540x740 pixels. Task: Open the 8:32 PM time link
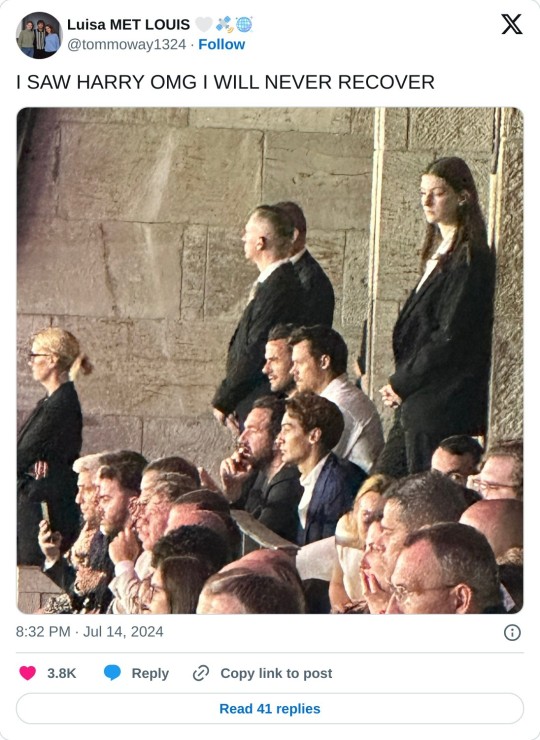[43, 631]
